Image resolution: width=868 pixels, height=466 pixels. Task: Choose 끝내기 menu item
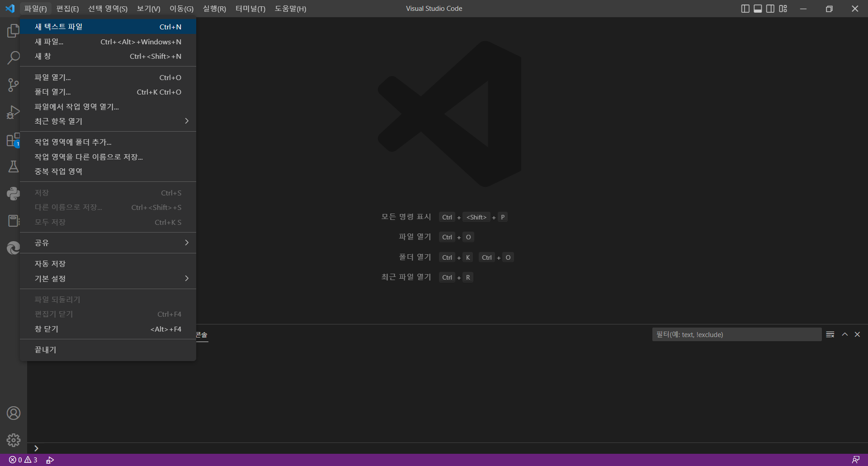tap(108, 350)
